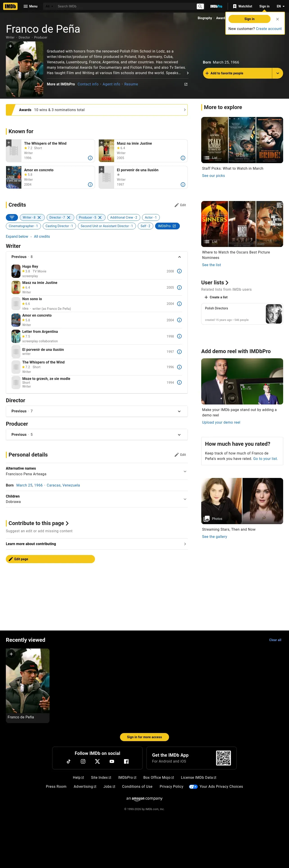Open IMDbPro from the header
The image size is (289, 868).
click(x=216, y=6)
